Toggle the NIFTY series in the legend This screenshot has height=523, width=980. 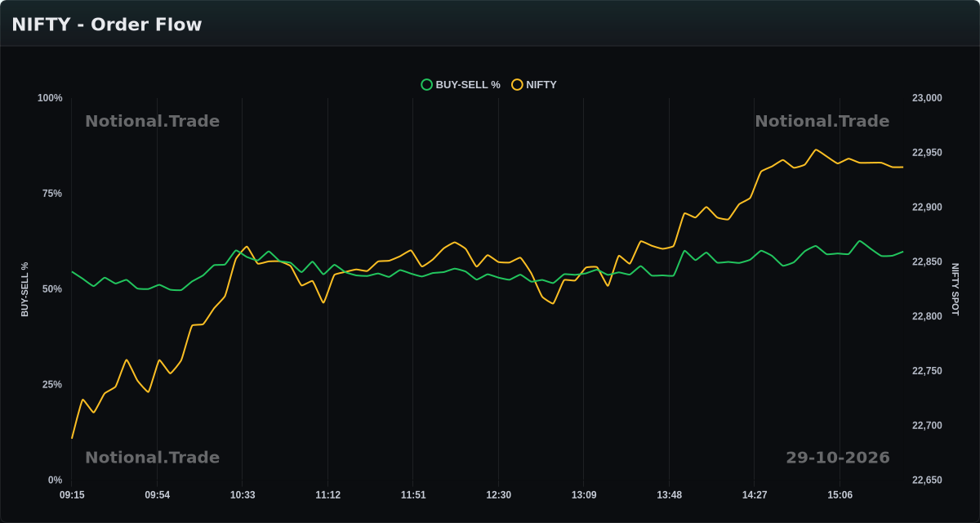point(534,84)
